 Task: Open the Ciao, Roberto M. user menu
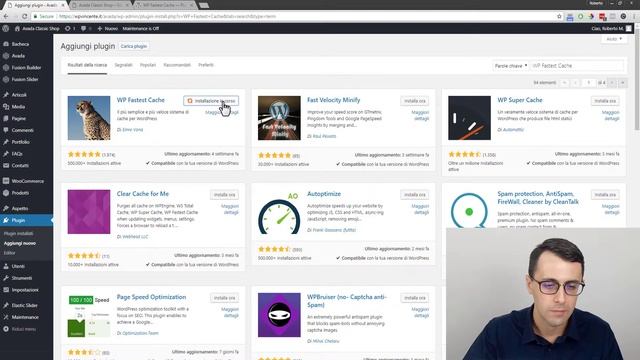(x=611, y=29)
